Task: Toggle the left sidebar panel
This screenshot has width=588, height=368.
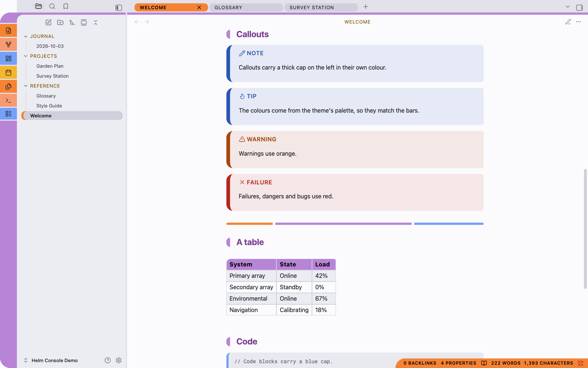Action: 119,7
